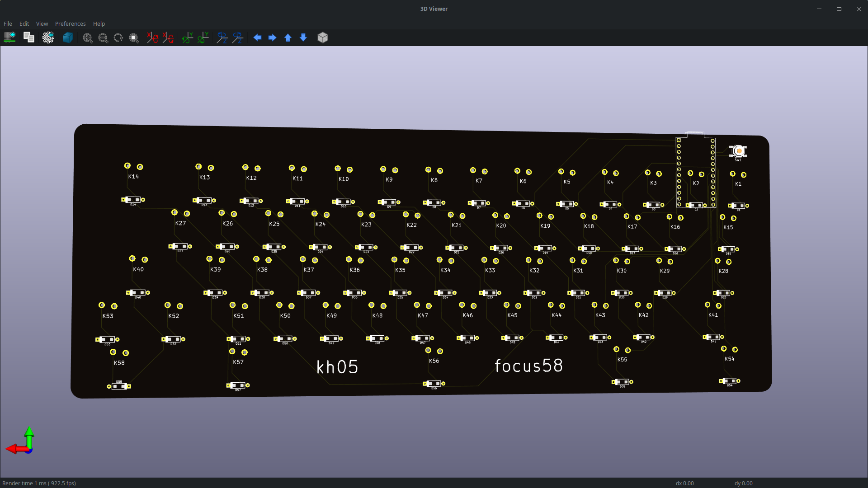Zoom in on the PCB view
Screen dimensions: 868x488
tap(88, 38)
